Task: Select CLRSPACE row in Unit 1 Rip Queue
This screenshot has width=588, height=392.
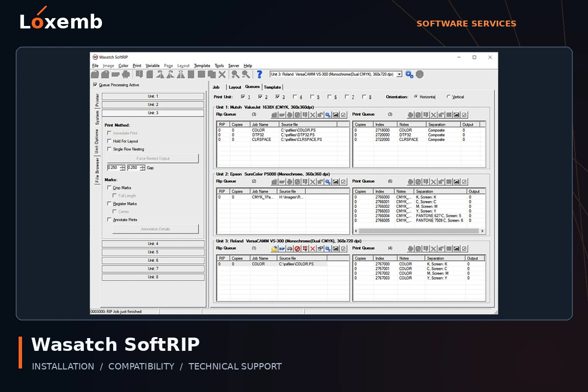Action: pyautogui.click(x=283, y=140)
